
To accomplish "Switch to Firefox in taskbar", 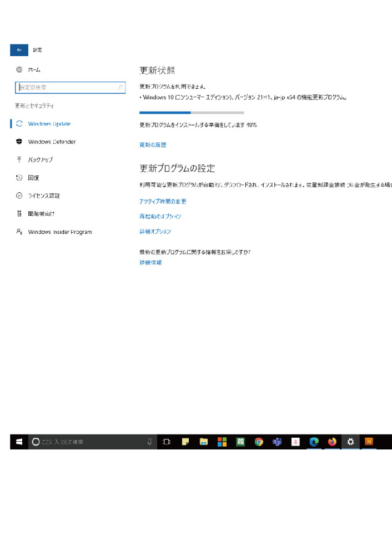I will [x=332, y=442].
